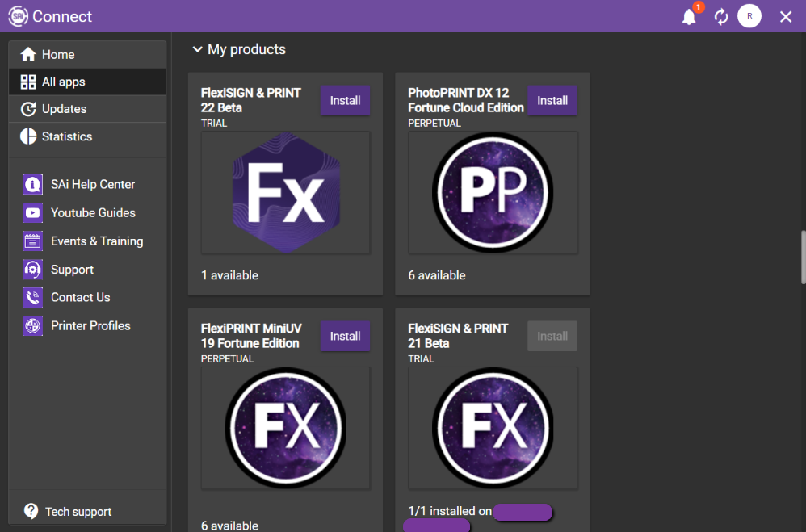Click FlexiSIGN & PRINT 21 Beta FX thumbnail
The width and height of the screenshot is (806, 532).
tap(493, 428)
